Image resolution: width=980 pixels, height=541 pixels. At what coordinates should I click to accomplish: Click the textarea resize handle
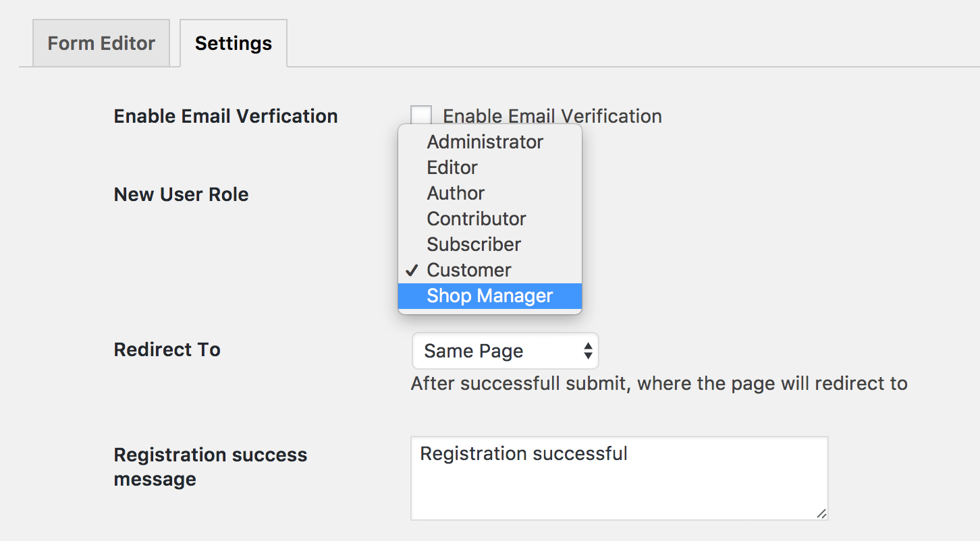(823, 515)
